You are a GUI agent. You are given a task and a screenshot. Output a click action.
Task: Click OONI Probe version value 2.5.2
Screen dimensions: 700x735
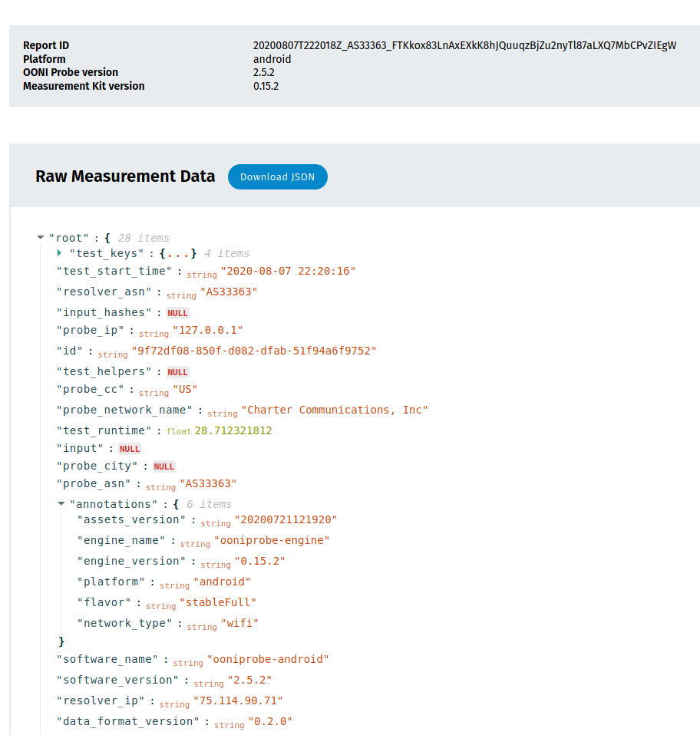coord(264,72)
